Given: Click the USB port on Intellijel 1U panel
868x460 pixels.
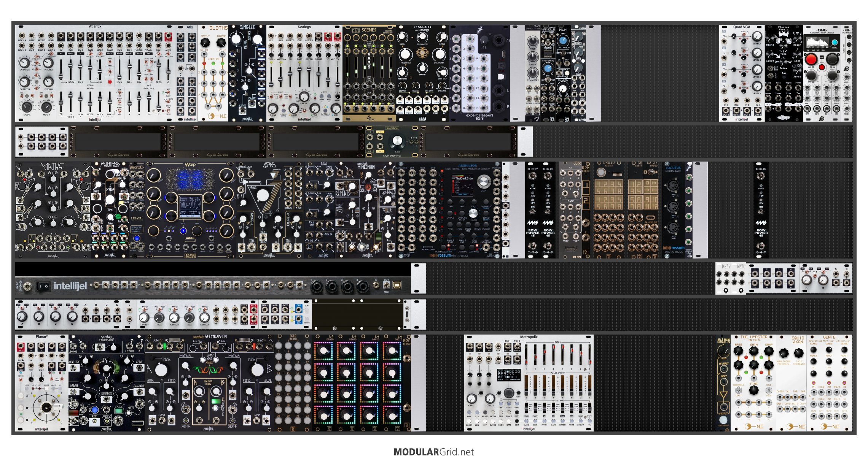Looking at the screenshot, I should click(397, 285).
